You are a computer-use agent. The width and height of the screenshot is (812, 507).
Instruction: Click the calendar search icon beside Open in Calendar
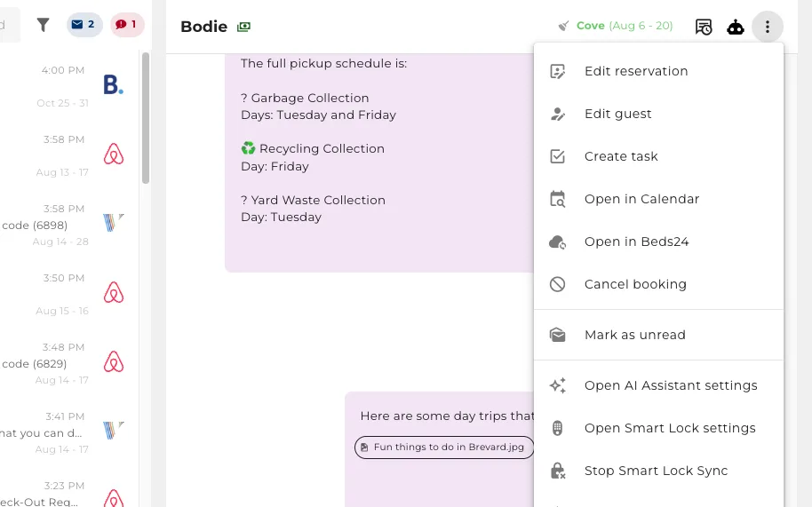[x=557, y=199]
